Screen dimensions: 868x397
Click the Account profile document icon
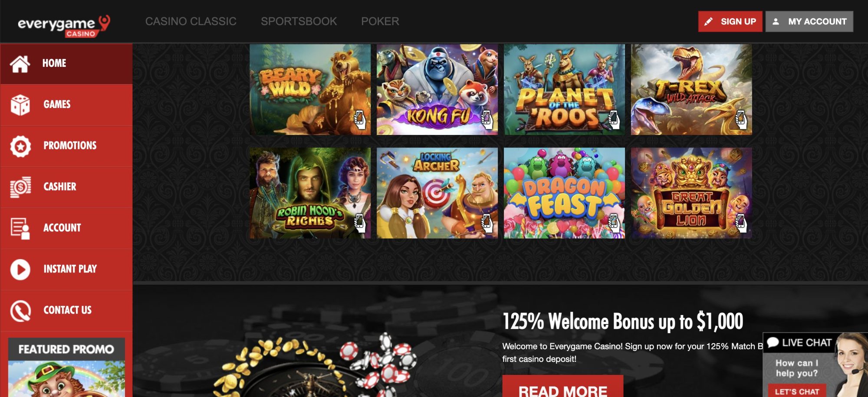click(20, 228)
